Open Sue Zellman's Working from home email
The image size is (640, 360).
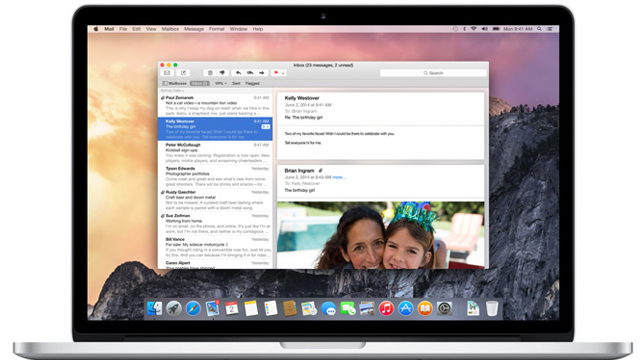215,224
